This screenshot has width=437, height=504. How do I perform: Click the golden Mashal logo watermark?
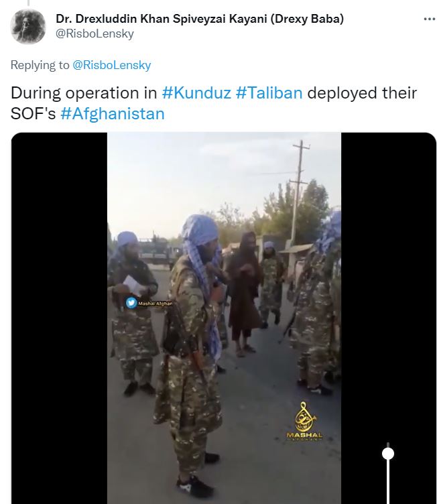[304, 417]
